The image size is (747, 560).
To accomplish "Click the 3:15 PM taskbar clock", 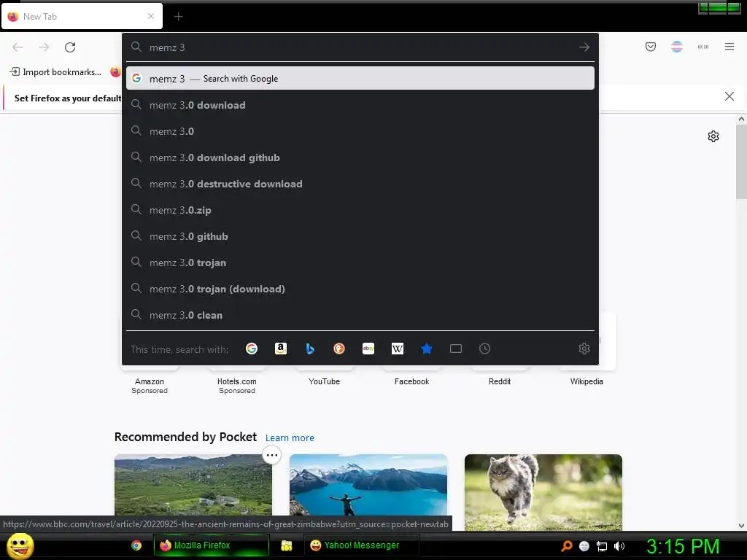I will 682,546.
